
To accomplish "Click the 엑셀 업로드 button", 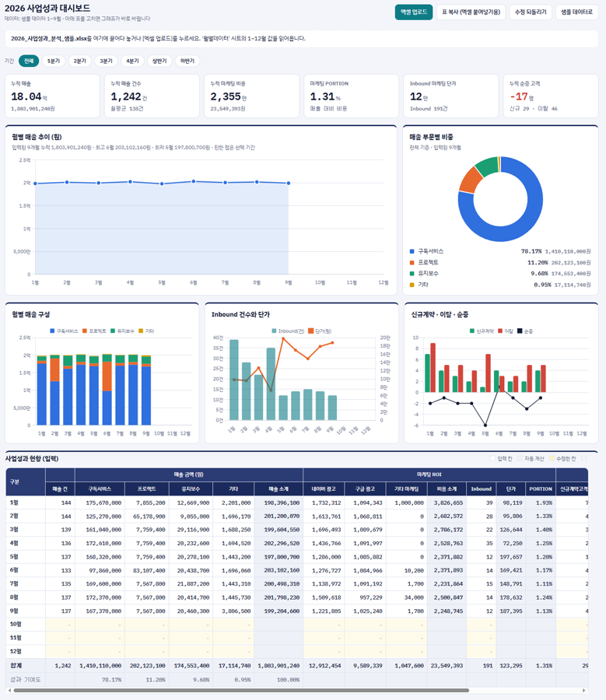I will (x=414, y=12).
